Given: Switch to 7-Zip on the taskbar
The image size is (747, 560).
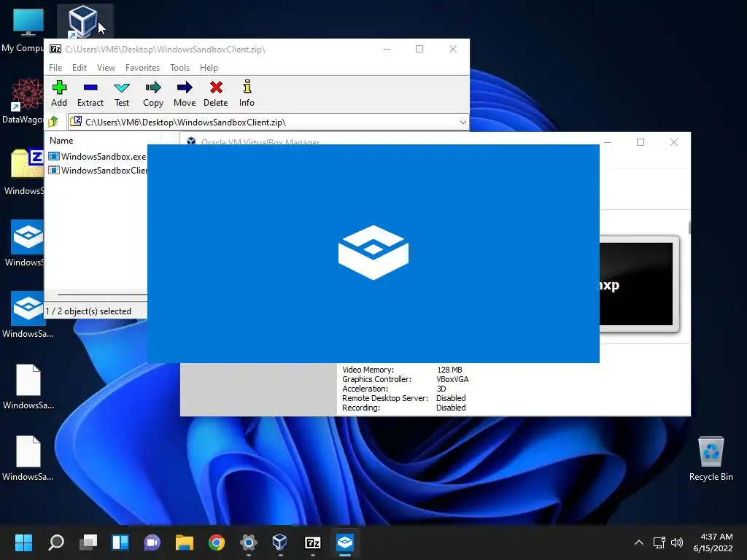Looking at the screenshot, I should pos(312,542).
